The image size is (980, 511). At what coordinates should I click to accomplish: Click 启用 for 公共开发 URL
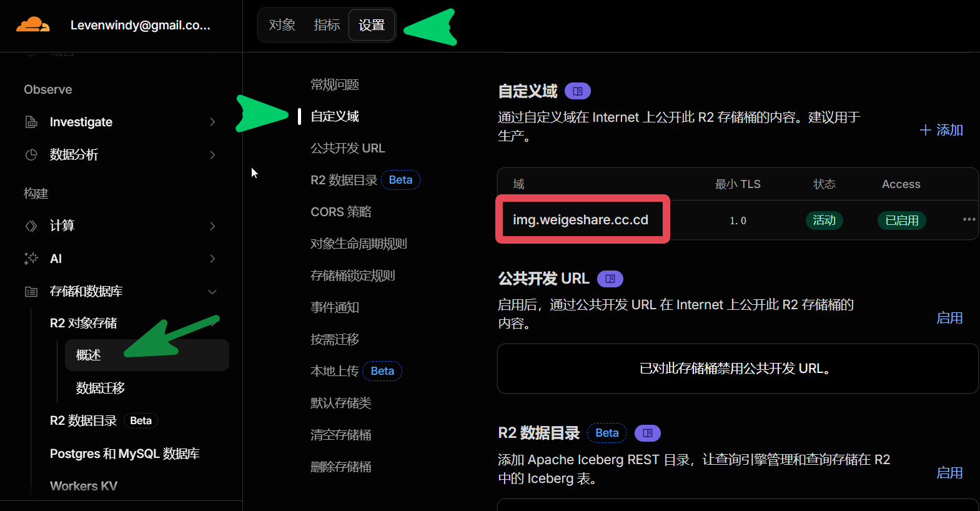tap(949, 318)
